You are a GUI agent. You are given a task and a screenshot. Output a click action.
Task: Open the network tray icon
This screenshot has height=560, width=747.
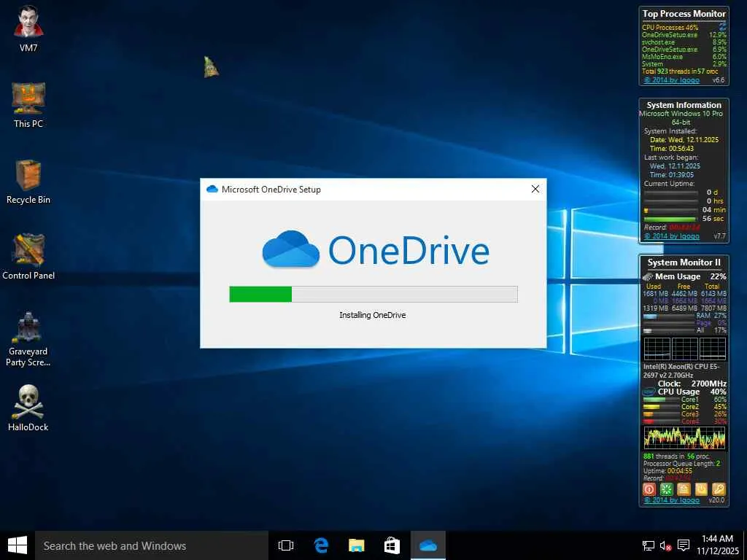[x=648, y=545]
